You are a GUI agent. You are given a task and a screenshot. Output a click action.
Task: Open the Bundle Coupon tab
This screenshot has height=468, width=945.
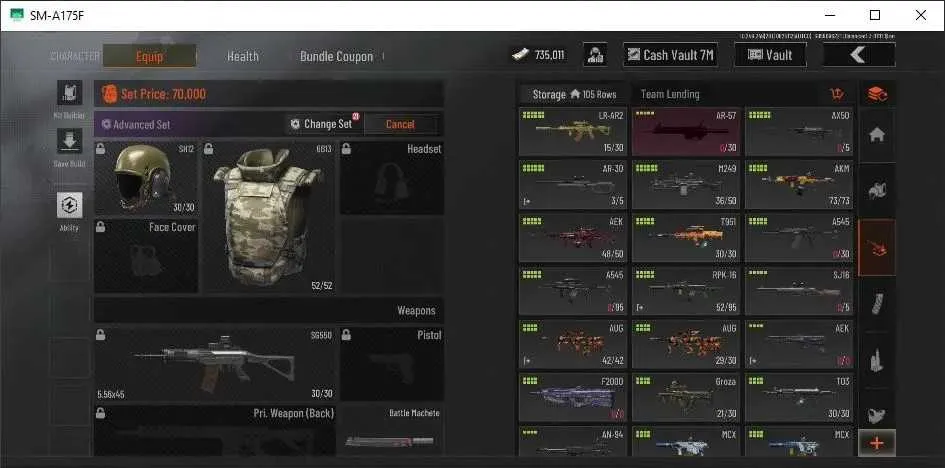(x=336, y=56)
